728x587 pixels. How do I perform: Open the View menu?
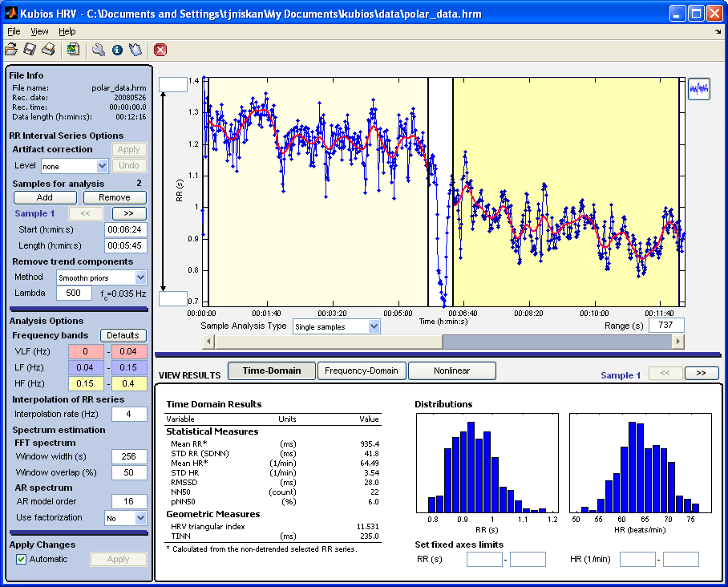pyautogui.click(x=39, y=31)
